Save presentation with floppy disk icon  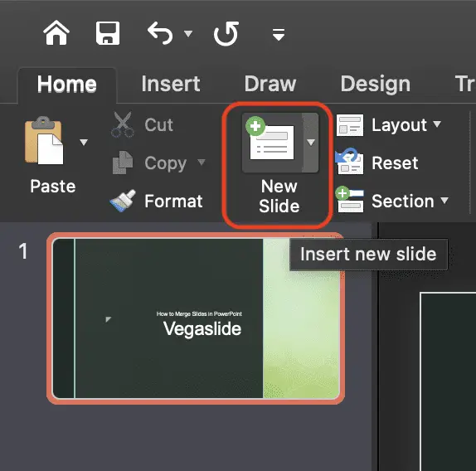click(108, 33)
